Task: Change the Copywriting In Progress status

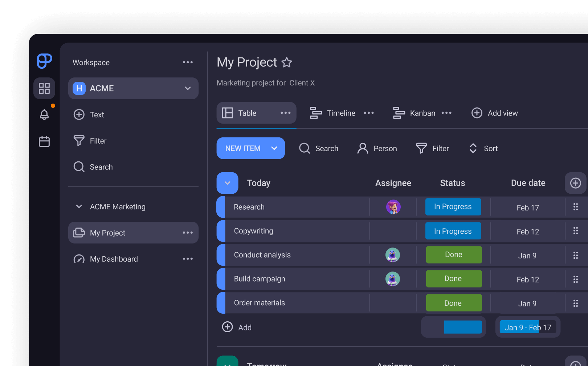Action: [x=453, y=231]
